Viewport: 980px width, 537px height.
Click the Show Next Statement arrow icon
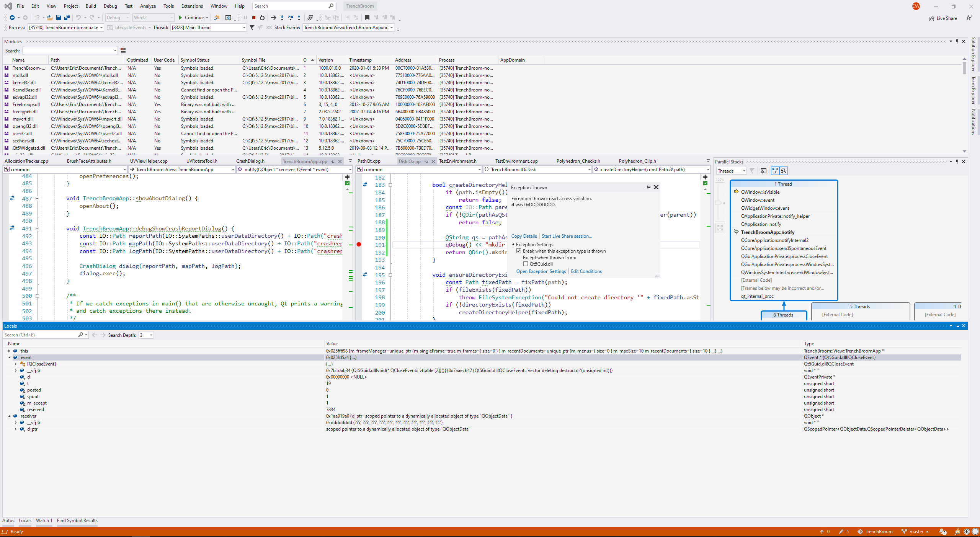(273, 18)
